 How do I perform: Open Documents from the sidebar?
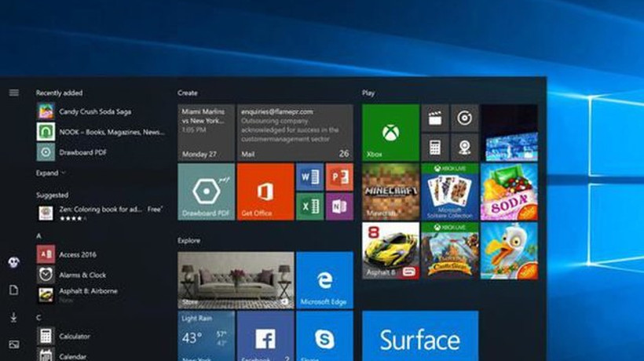coord(13,290)
